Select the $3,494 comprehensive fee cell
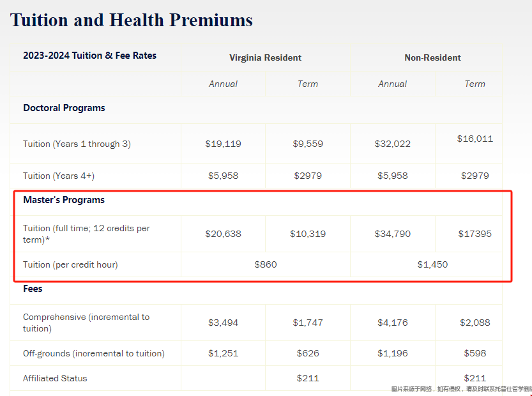The width and height of the screenshot is (532, 396). [x=224, y=323]
